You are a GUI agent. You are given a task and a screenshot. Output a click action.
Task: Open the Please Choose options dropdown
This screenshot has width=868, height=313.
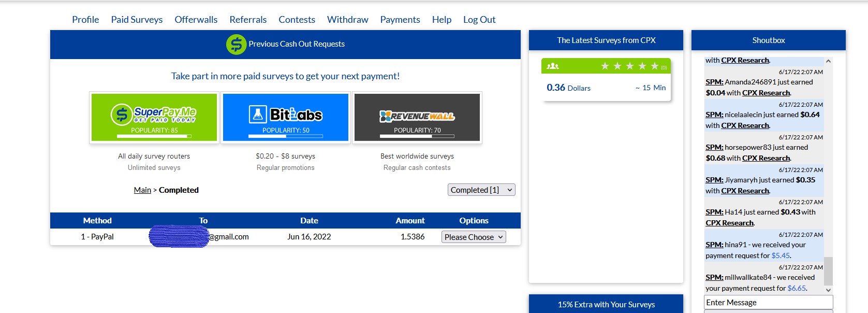click(474, 237)
